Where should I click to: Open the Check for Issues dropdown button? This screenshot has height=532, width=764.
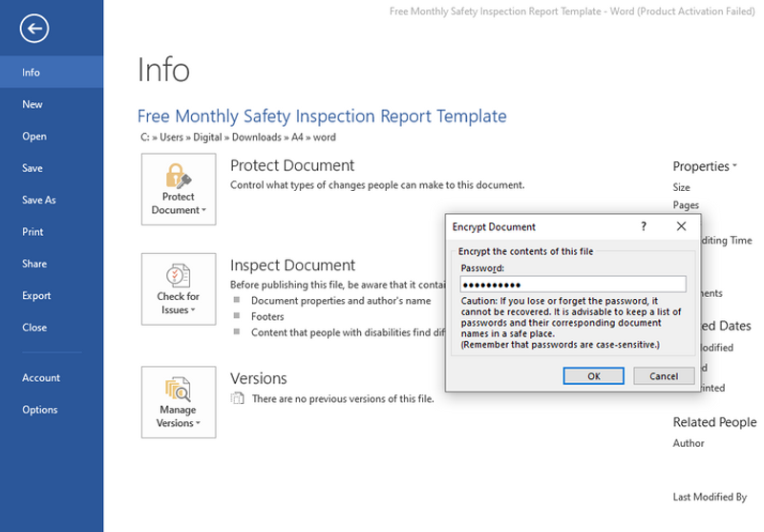179,288
